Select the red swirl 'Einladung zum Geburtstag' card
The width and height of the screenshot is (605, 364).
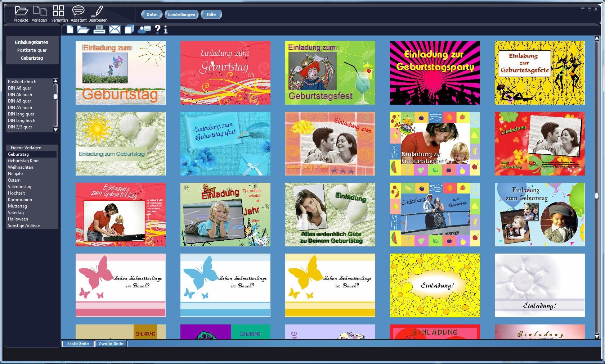pyautogui.click(x=225, y=73)
